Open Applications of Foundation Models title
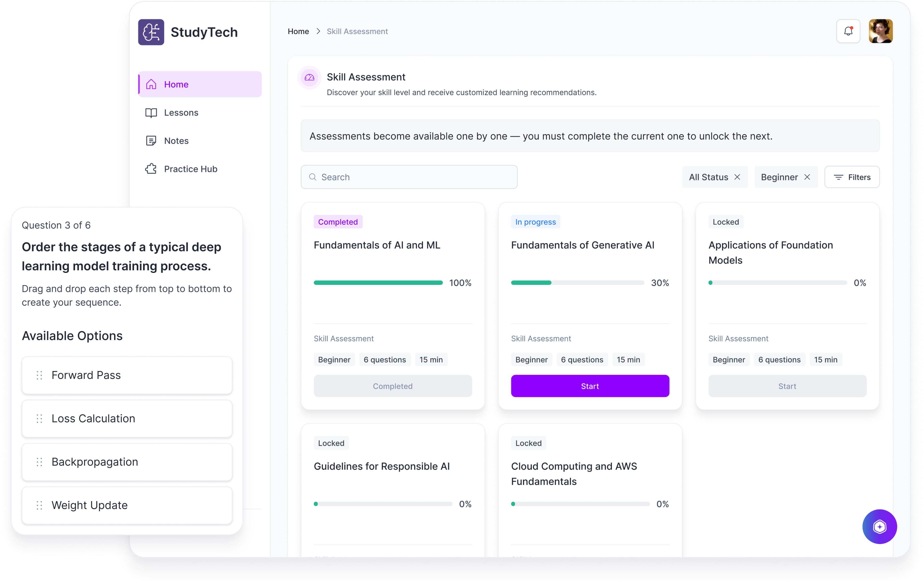Viewport: 924px width, 584px height. tap(770, 252)
